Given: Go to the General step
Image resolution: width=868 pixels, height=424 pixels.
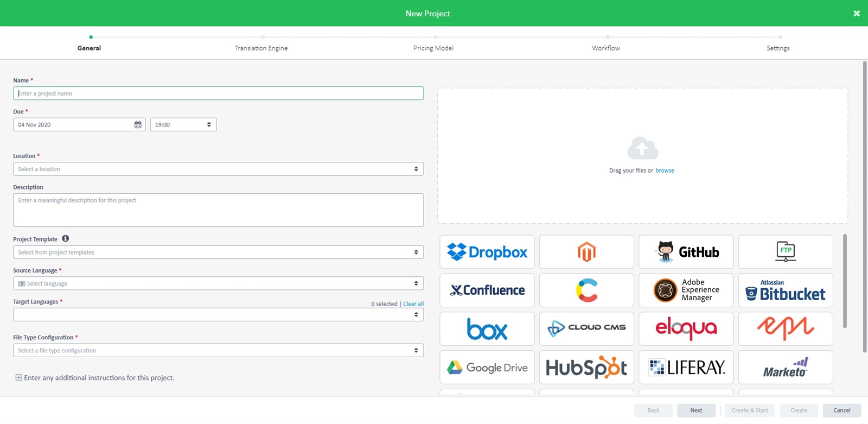Looking at the screenshot, I should click(x=89, y=48).
